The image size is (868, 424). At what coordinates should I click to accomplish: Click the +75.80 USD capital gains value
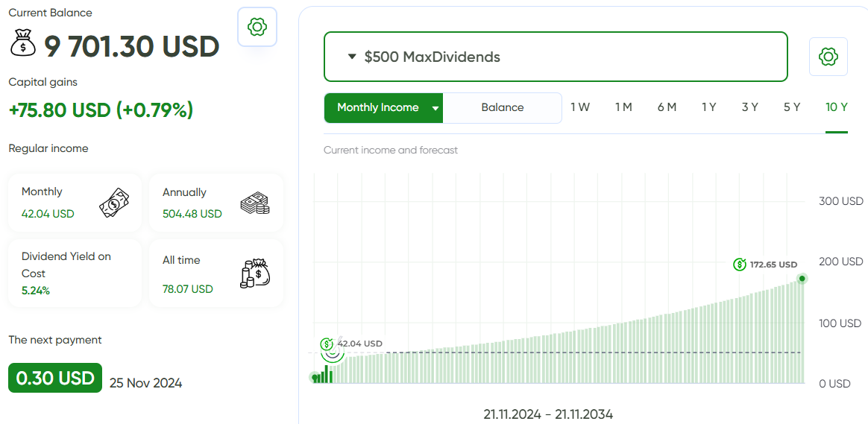click(101, 110)
